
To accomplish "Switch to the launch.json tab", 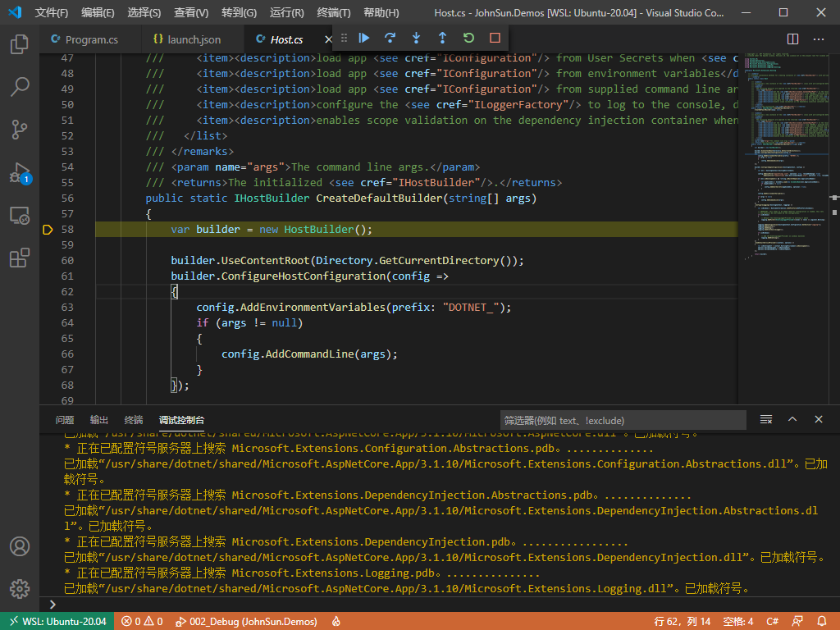I will [192, 39].
